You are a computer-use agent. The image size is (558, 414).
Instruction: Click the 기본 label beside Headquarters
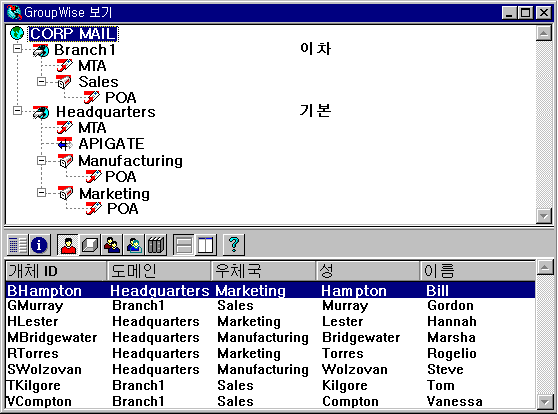point(315,111)
